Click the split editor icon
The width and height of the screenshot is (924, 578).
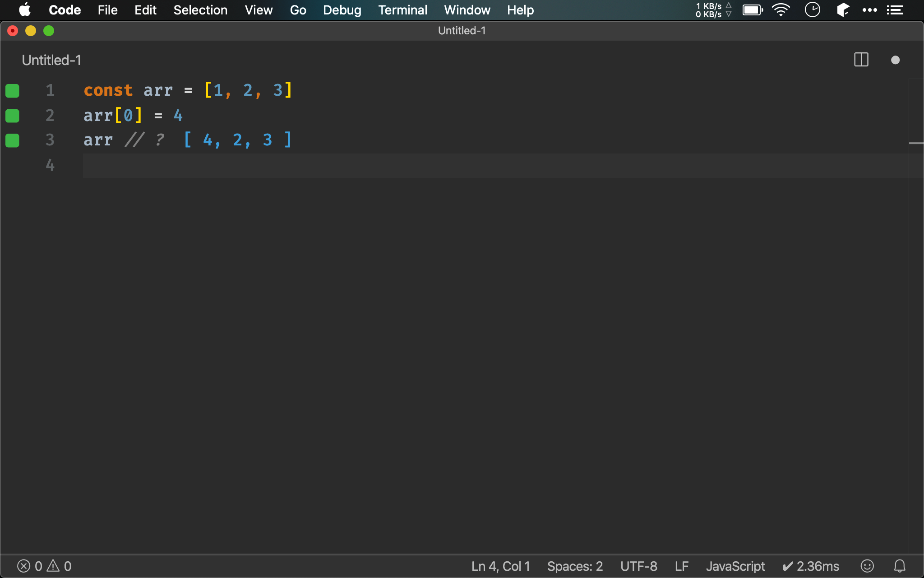(x=861, y=60)
